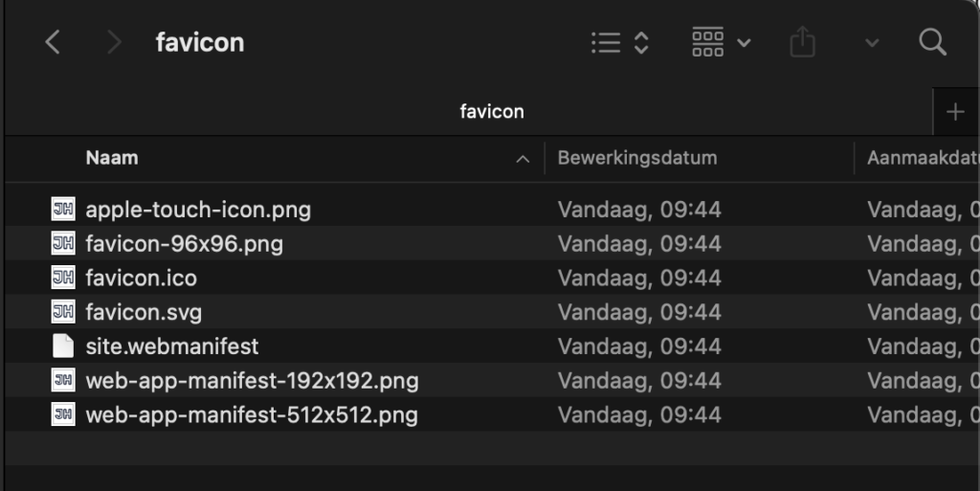The height and width of the screenshot is (491, 980).
Task: Open the group-by grid options dropdown
Action: (722, 42)
